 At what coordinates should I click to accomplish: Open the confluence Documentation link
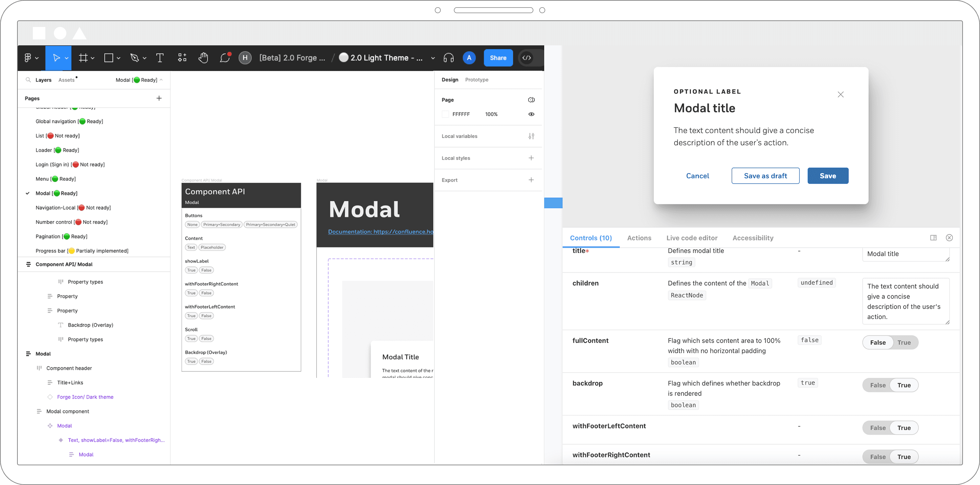point(380,231)
